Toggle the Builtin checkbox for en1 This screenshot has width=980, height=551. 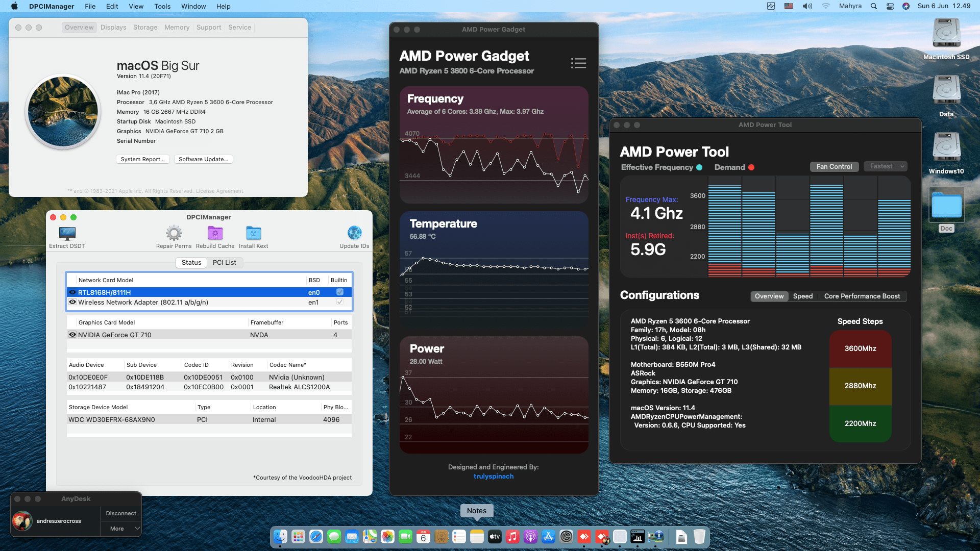340,302
